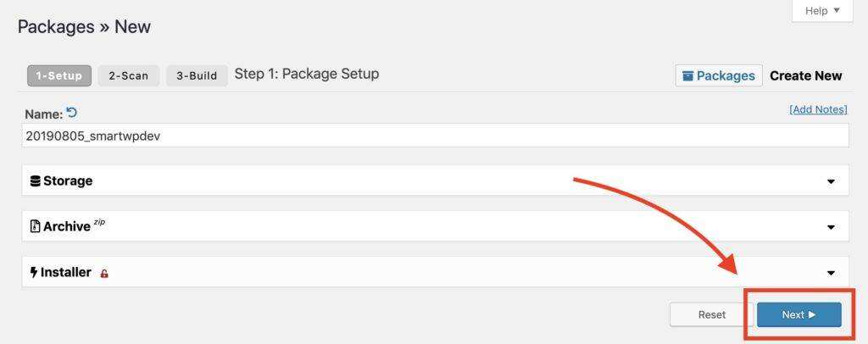The width and height of the screenshot is (868, 344).
Task: Select the 1-Setup step tab
Action: [x=58, y=75]
